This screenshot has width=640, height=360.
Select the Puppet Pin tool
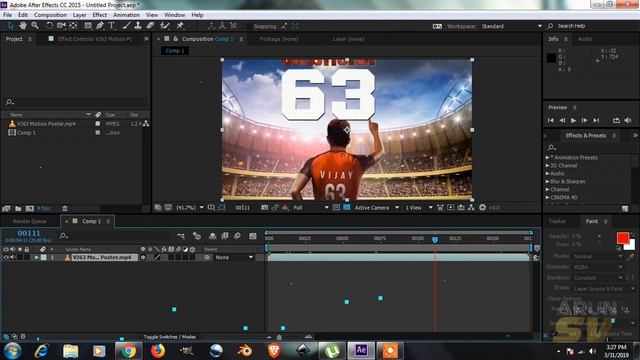tap(180, 26)
